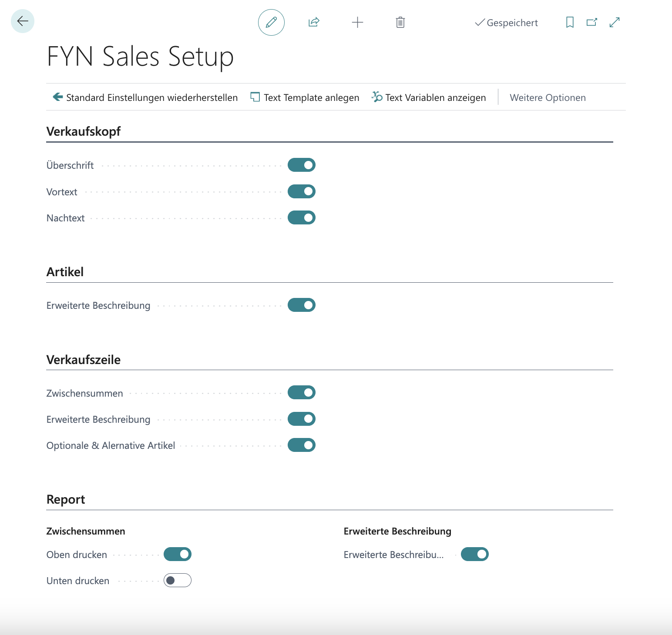Viewport: 672px width, 635px height.
Task: Toggle Report Erweiterte Beschreibu... switch
Action: (475, 554)
